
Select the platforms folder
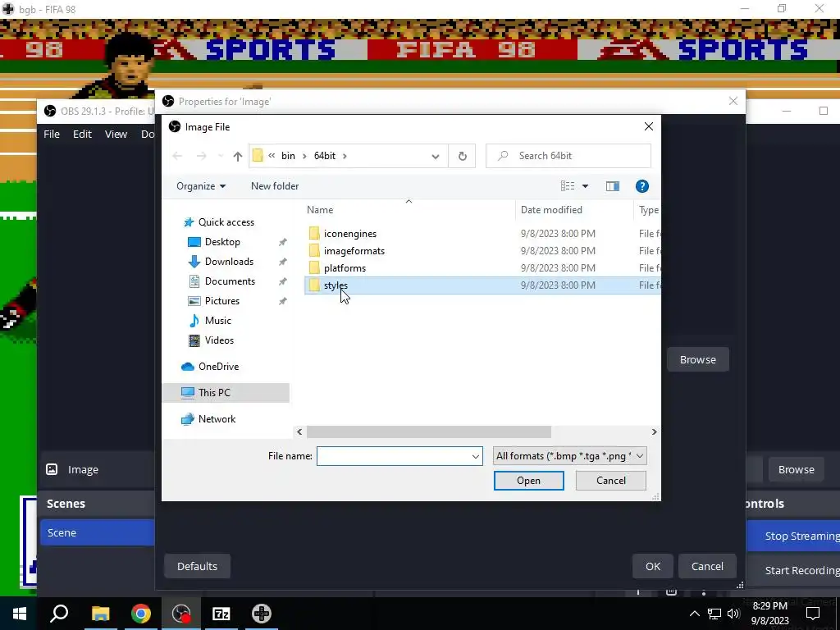coord(345,268)
